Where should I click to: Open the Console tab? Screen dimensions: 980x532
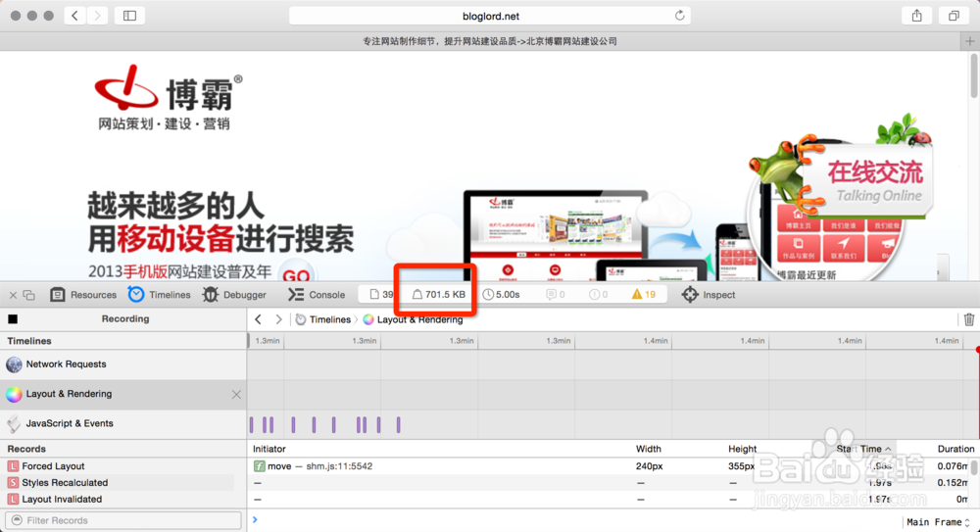click(317, 295)
